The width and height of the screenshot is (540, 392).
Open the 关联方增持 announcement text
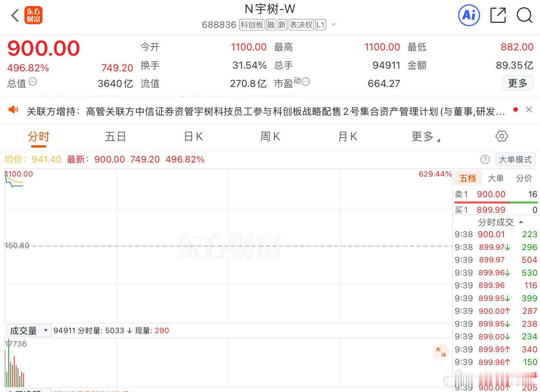(x=266, y=111)
